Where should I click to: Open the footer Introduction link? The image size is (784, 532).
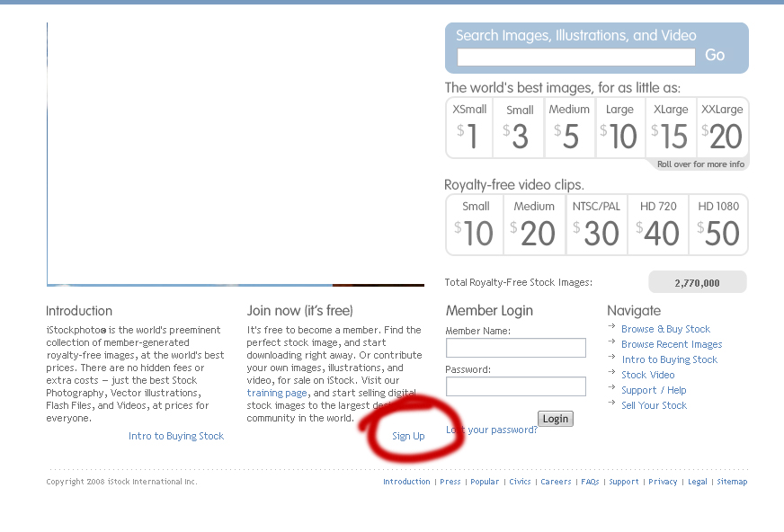coord(406,482)
